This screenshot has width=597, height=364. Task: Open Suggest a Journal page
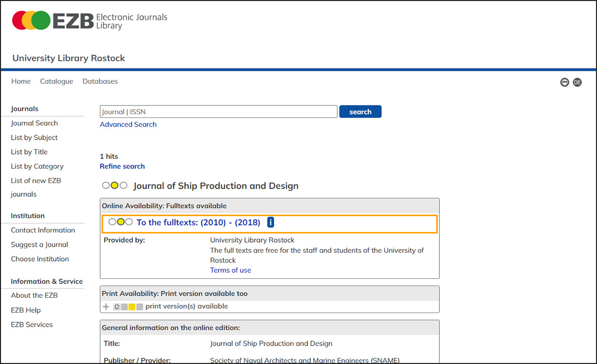tap(40, 245)
